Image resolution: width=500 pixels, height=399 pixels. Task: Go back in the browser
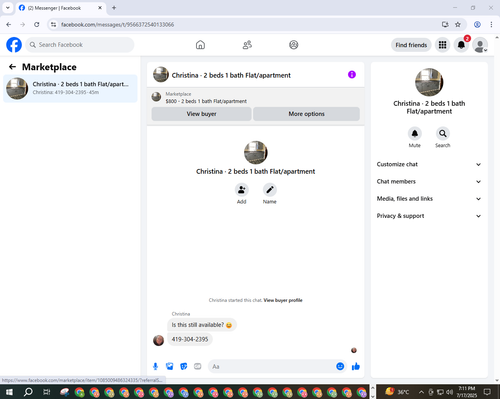pyautogui.click(x=9, y=24)
